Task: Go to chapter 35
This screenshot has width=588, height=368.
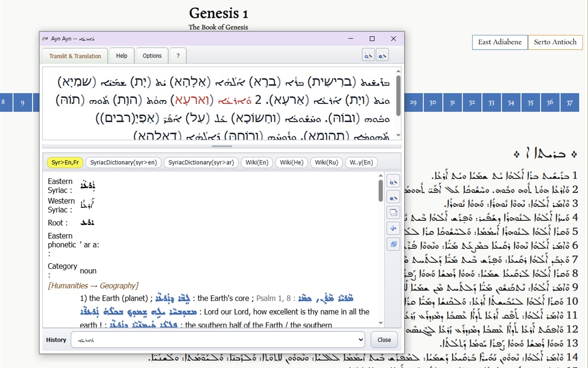Action: coord(531,103)
